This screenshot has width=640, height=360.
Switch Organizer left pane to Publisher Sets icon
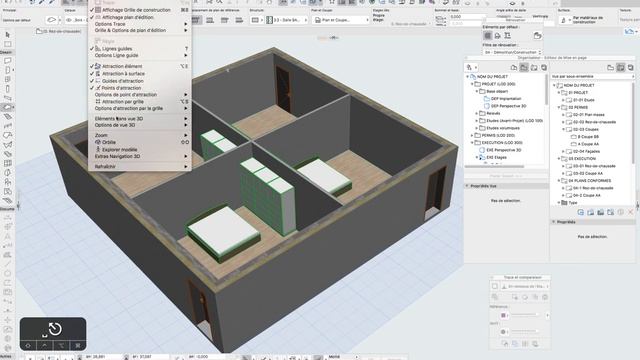[x=544, y=67]
